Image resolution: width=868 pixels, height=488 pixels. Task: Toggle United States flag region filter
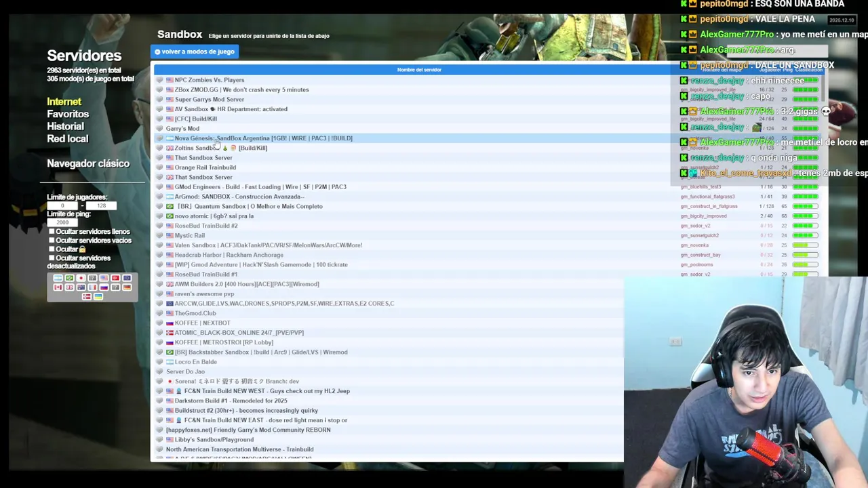(x=104, y=278)
